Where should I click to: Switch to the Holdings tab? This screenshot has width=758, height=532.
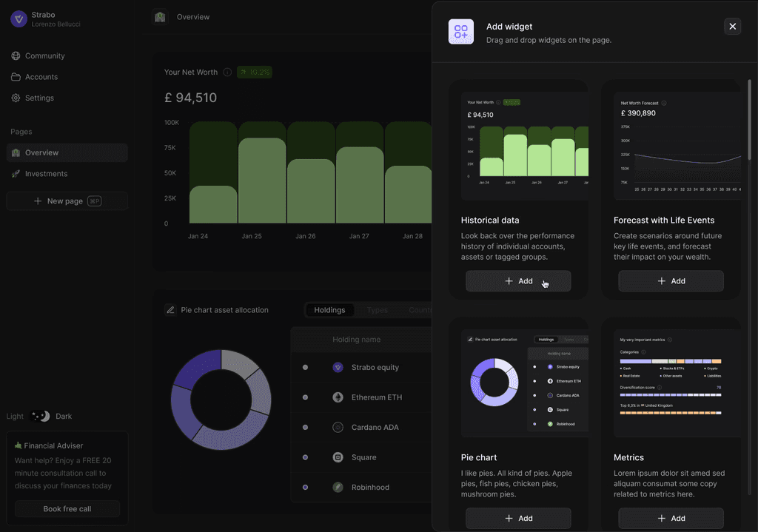(329, 310)
